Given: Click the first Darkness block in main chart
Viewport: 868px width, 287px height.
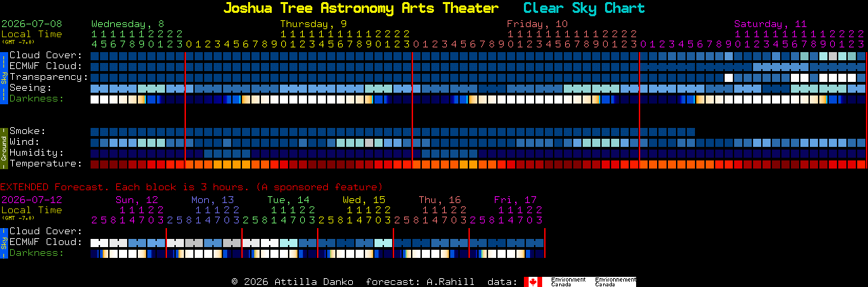Looking at the screenshot, I should click(x=95, y=100).
